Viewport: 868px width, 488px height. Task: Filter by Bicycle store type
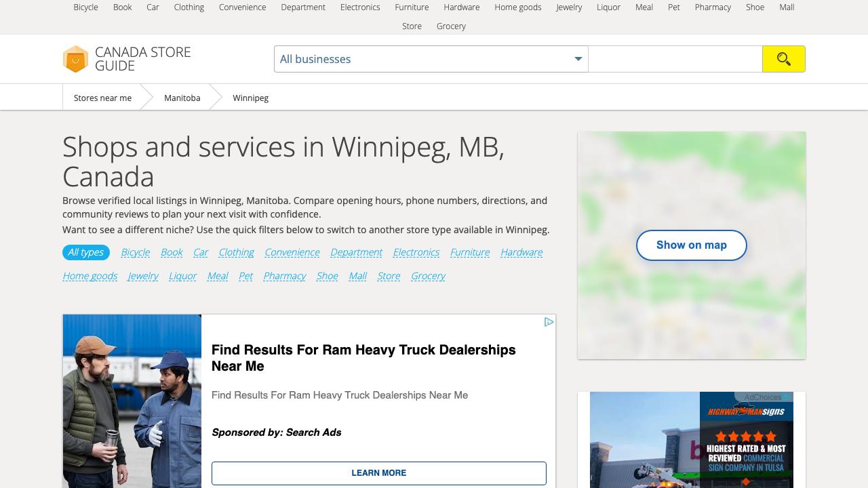point(135,252)
